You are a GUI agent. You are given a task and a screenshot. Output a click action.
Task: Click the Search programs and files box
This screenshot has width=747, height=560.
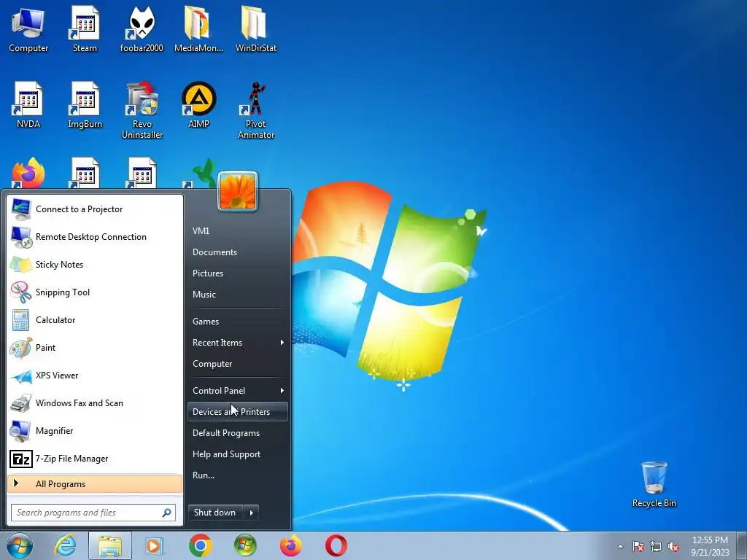coord(93,513)
